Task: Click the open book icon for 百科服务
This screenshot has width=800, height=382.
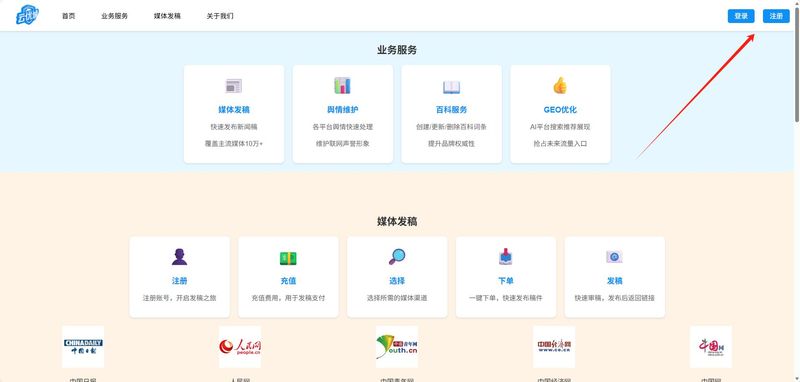Action: 452,87
